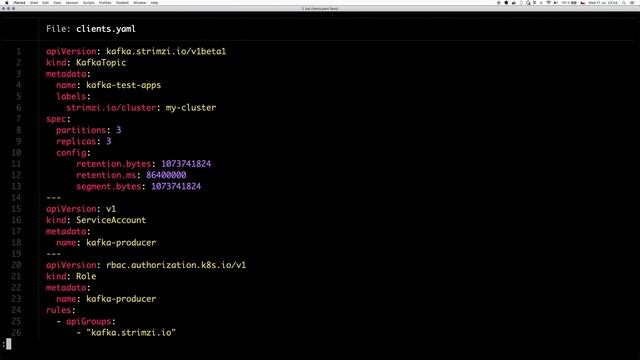Click 'KafkaTopic' kind value
Viewport: 640px width, 360px height.
click(x=101, y=63)
